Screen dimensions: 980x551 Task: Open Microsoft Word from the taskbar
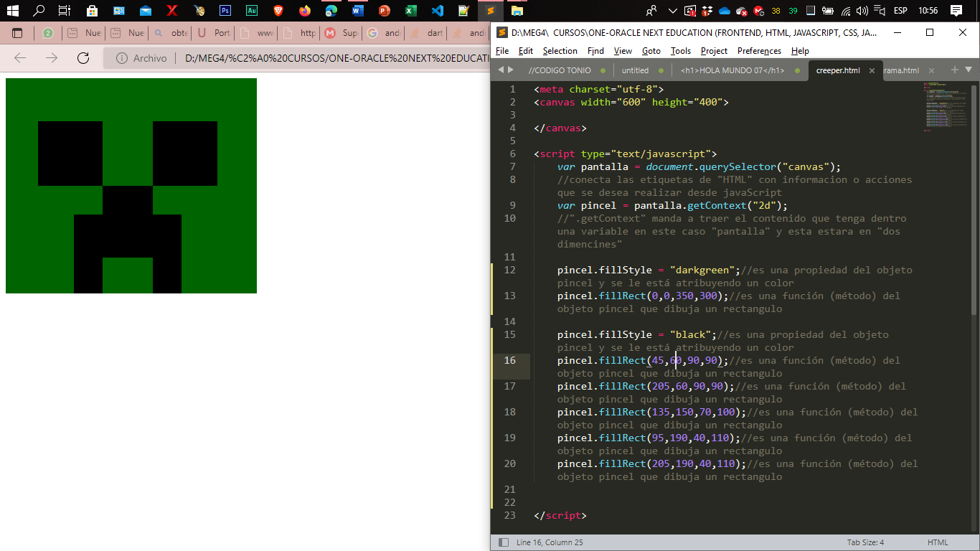point(357,11)
